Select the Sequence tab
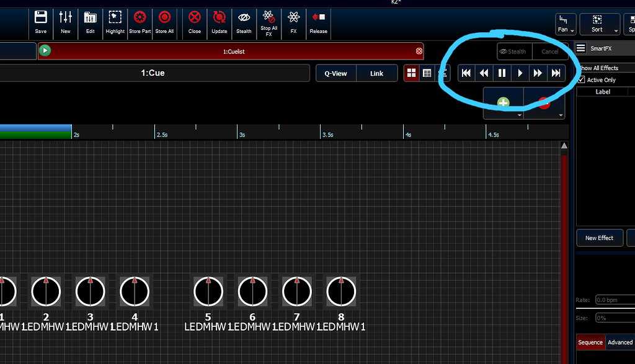This screenshot has width=635, height=364. tap(590, 342)
